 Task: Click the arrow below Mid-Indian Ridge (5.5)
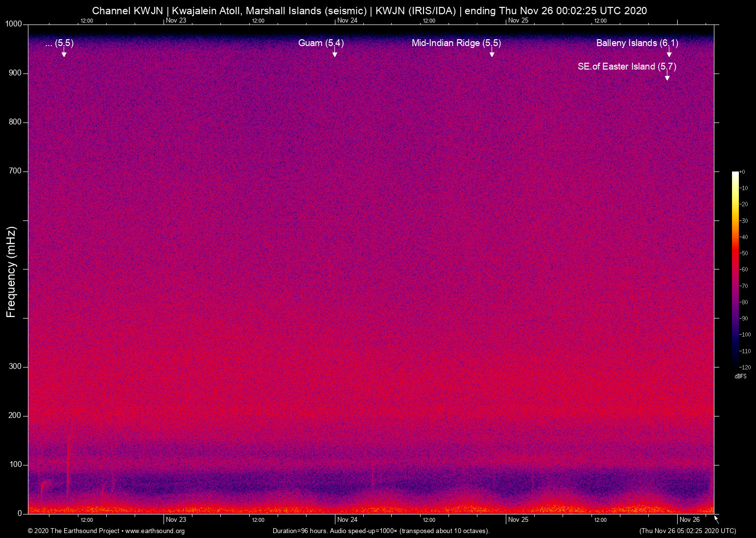click(492, 54)
